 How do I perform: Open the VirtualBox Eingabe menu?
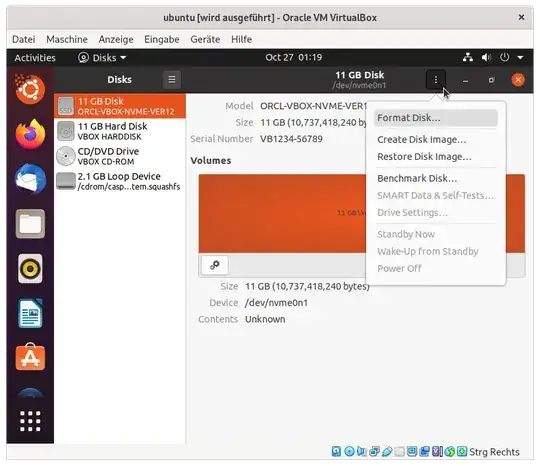[x=162, y=39]
